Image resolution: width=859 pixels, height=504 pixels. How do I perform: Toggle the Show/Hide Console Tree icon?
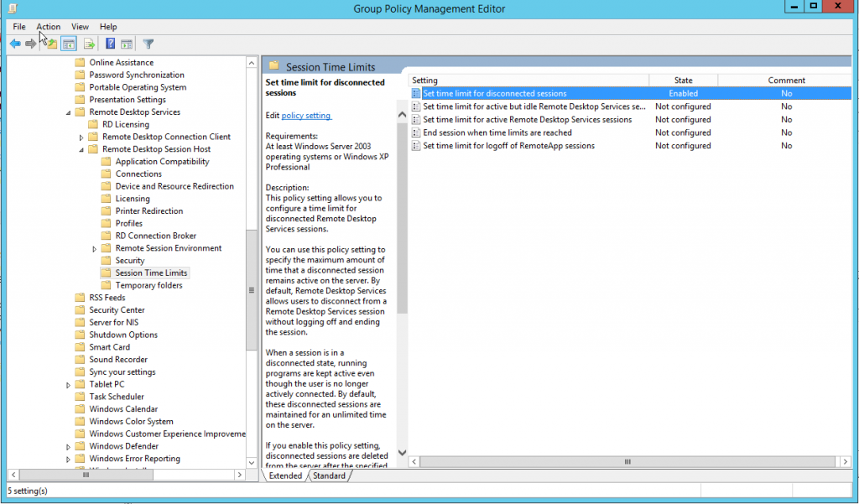(x=69, y=44)
